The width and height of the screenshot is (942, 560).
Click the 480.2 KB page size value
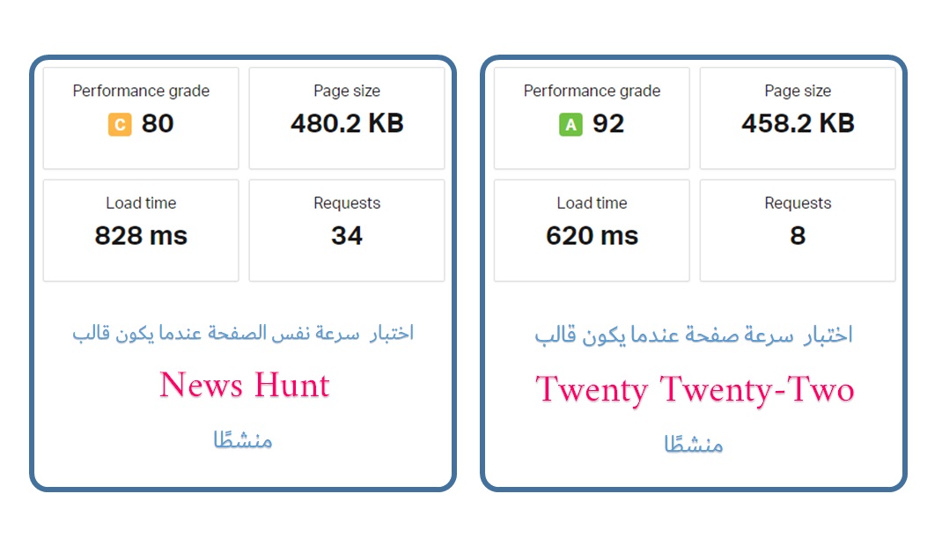point(347,123)
